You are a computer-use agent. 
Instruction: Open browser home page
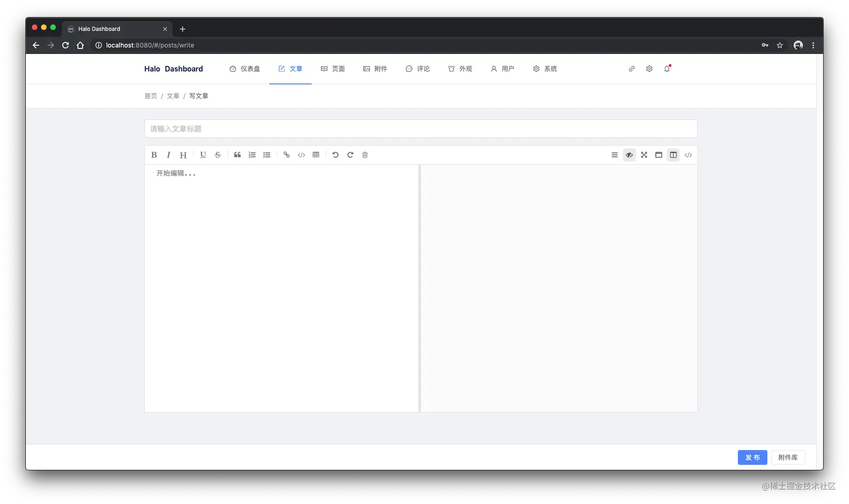pyautogui.click(x=80, y=45)
